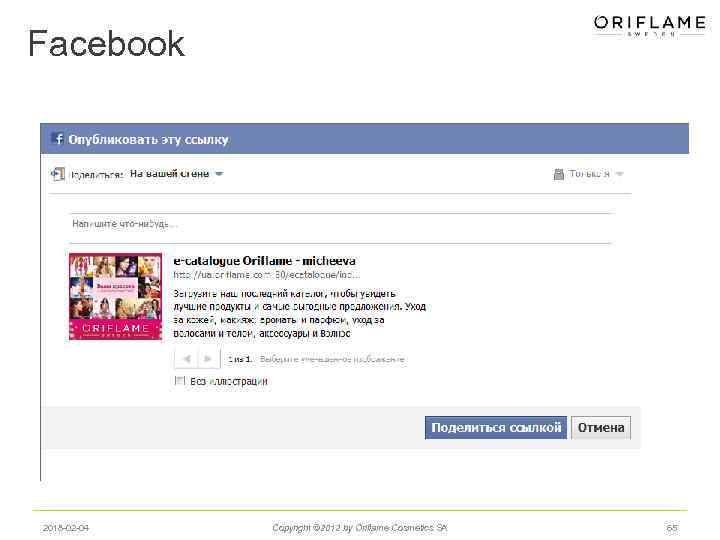Open the 'На вашей стене' share destination dropdown
Screen dimensions: 720x540
pyautogui.click(x=176, y=174)
